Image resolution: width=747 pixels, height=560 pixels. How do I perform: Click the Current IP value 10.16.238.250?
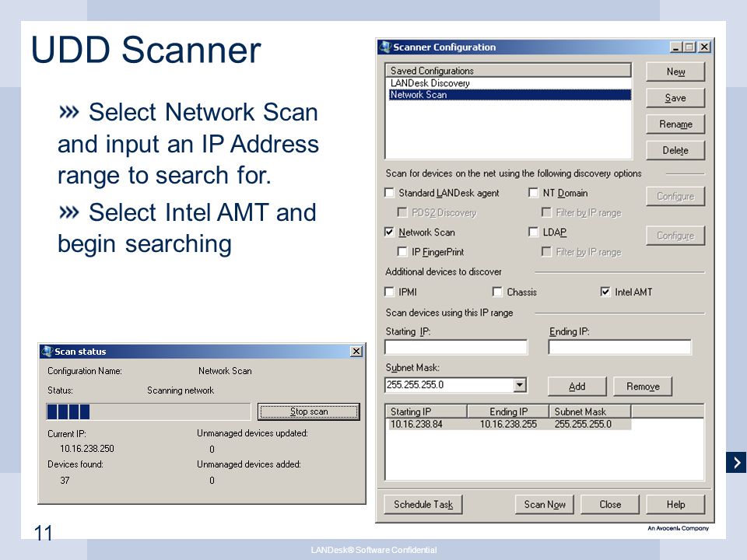coord(86,448)
